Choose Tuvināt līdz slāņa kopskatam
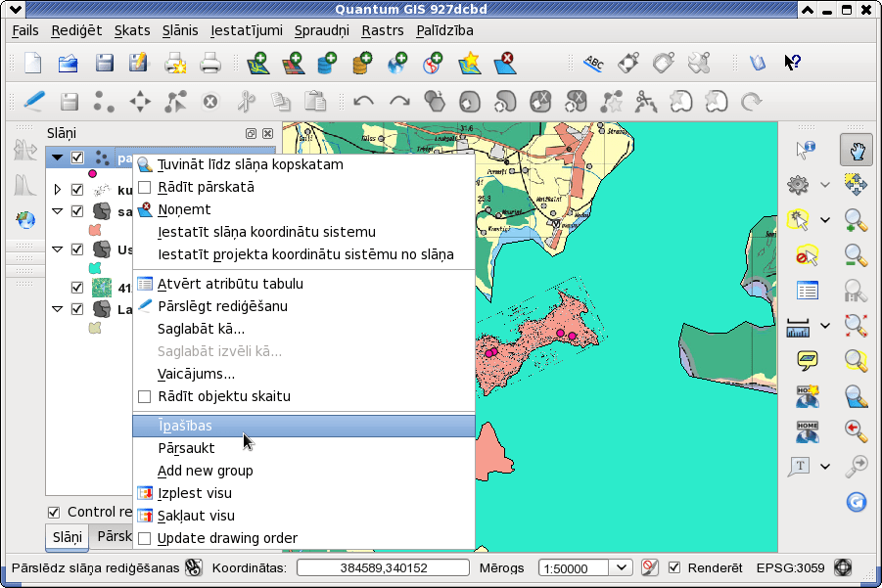The width and height of the screenshot is (882, 588). [303, 164]
